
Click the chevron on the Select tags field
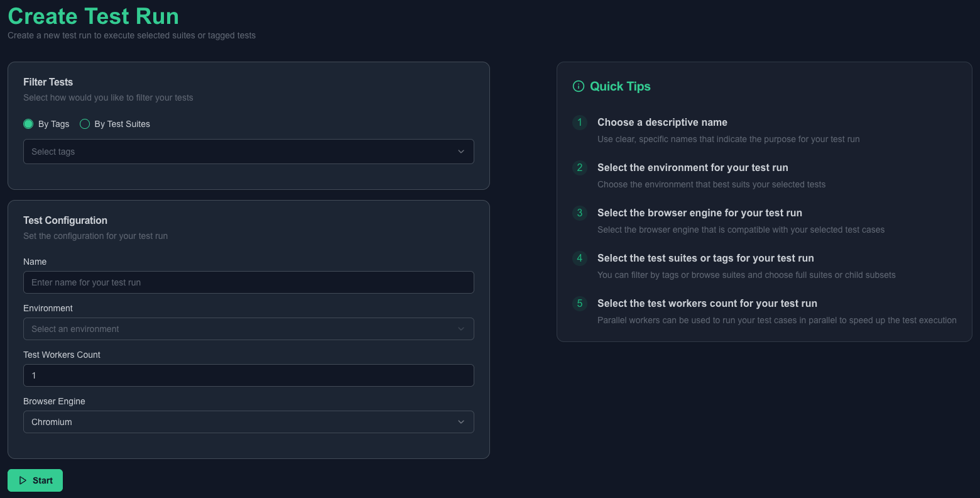(x=460, y=152)
